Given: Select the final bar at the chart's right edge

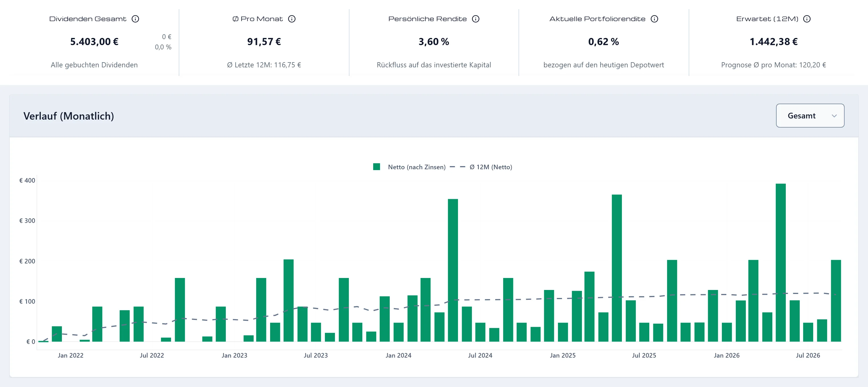Looking at the screenshot, I should click(836, 301).
